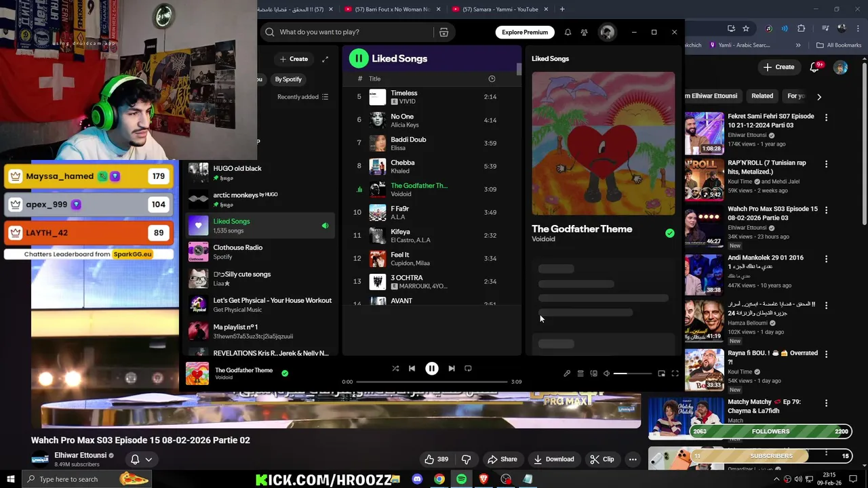Open browser extensions puzzle icon
This screenshot has width=868, height=488.
click(x=802, y=28)
